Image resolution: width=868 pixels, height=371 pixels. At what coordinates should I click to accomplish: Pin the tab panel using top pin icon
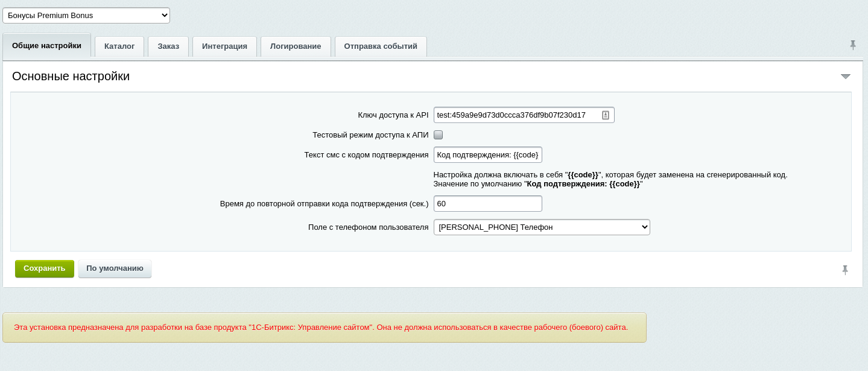(x=852, y=45)
